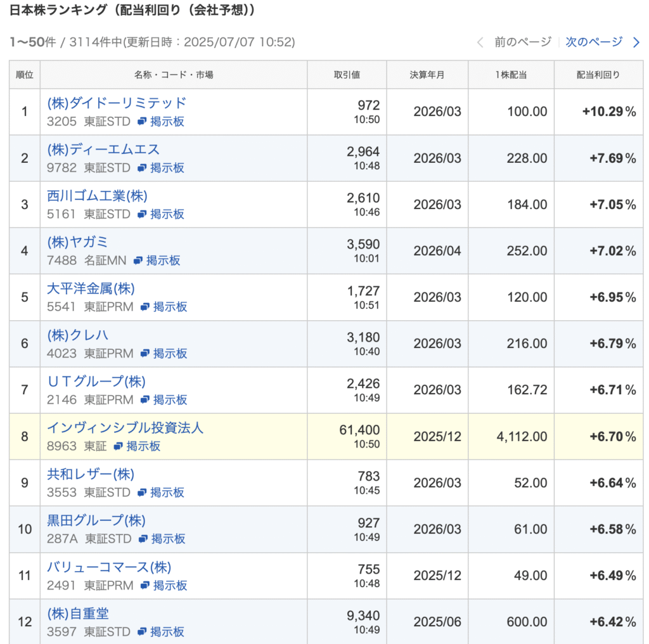
Task: Open the 掲示板 board icon for 西川ゴム工業
Action: click(142, 214)
